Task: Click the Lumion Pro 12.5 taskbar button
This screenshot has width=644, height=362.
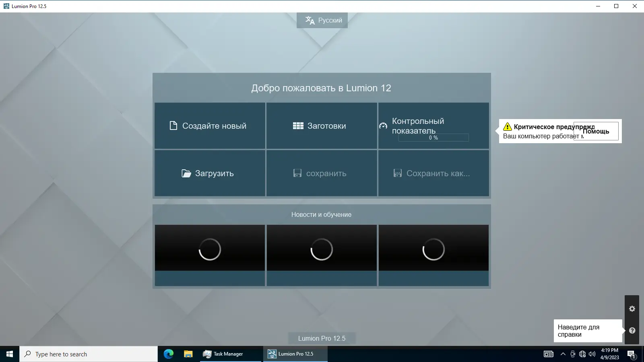Action: [295, 354]
